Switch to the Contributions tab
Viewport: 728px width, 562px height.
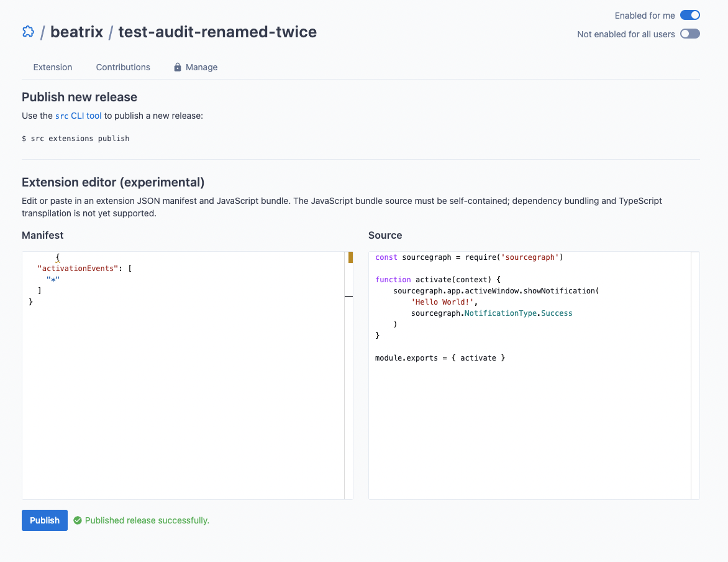click(123, 67)
